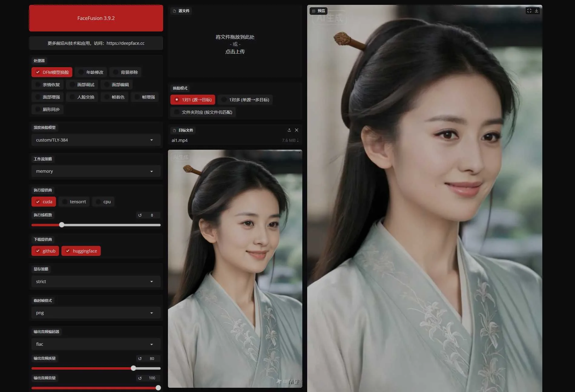Image resolution: width=575 pixels, height=392 pixels.
Task: Open the flac audio encoder dropdown
Action: tap(96, 344)
